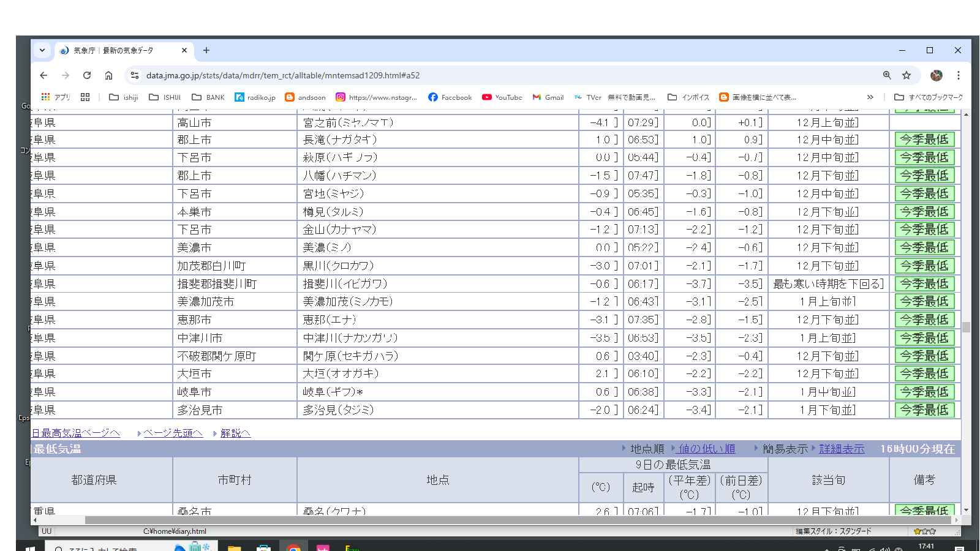Bookmark this page with the star icon
The width and height of the screenshot is (980, 551).
tap(907, 75)
